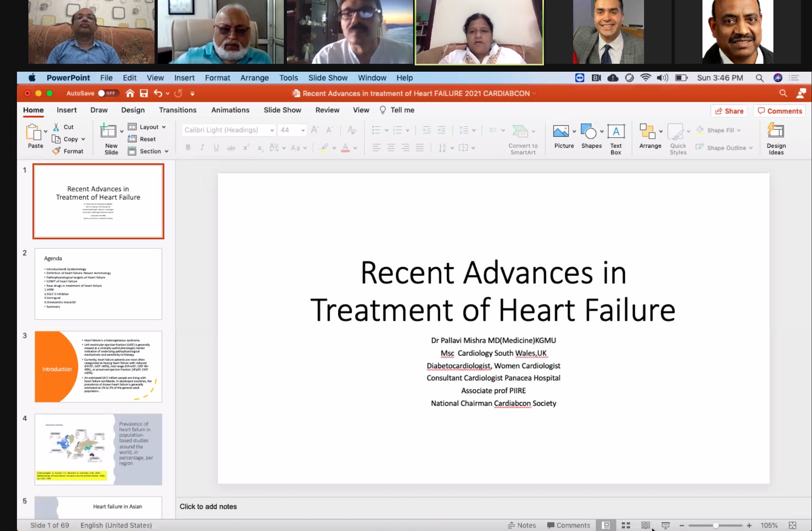Toggle Bold formatting
The width and height of the screenshot is (812, 531).
[x=188, y=148]
